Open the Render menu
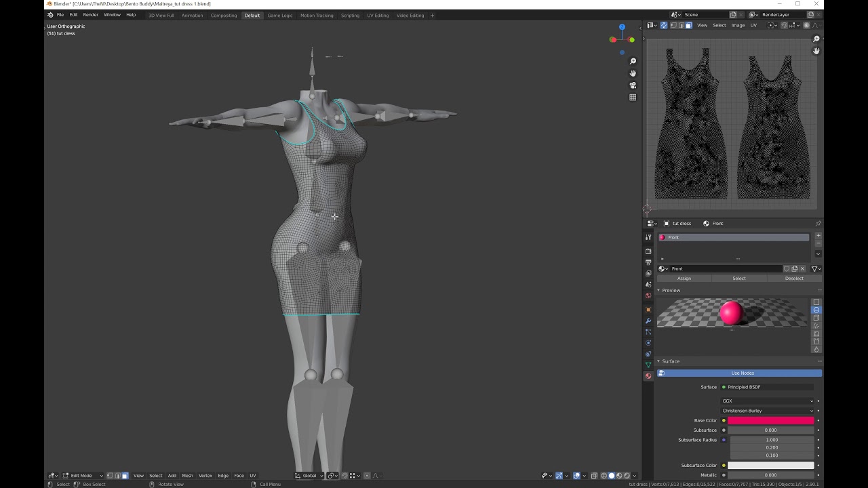This screenshot has width=868, height=488. [91, 15]
